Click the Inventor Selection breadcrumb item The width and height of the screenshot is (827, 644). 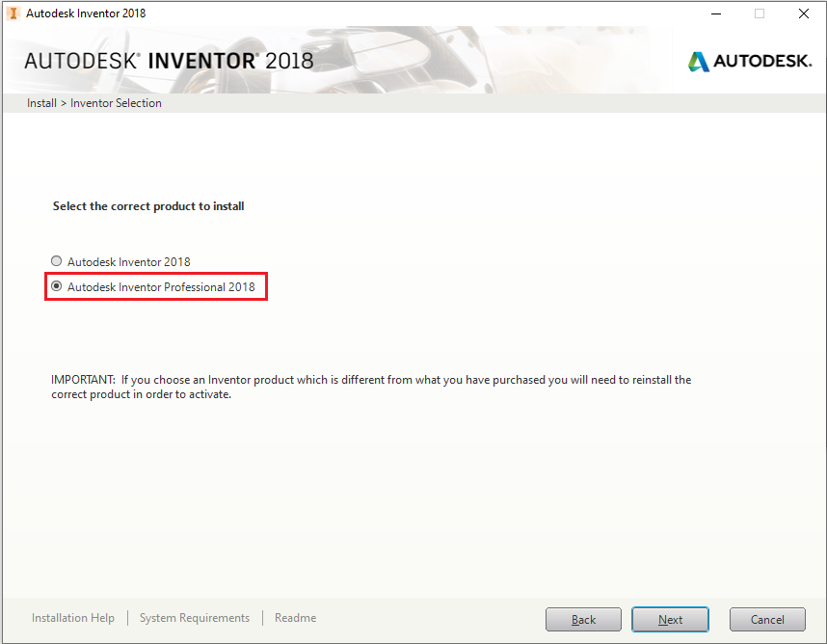tap(116, 103)
